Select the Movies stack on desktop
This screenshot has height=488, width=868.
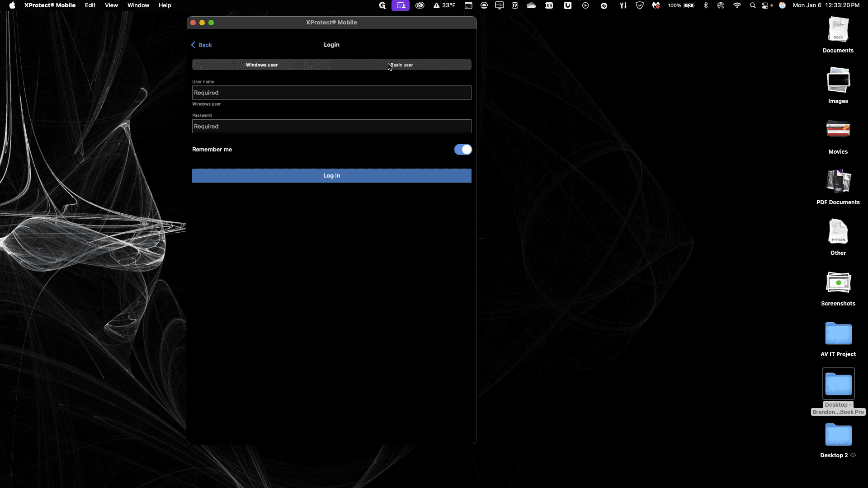838,137
